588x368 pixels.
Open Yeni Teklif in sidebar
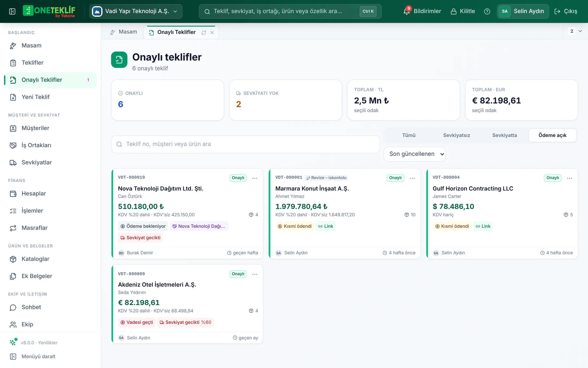click(x=51, y=97)
